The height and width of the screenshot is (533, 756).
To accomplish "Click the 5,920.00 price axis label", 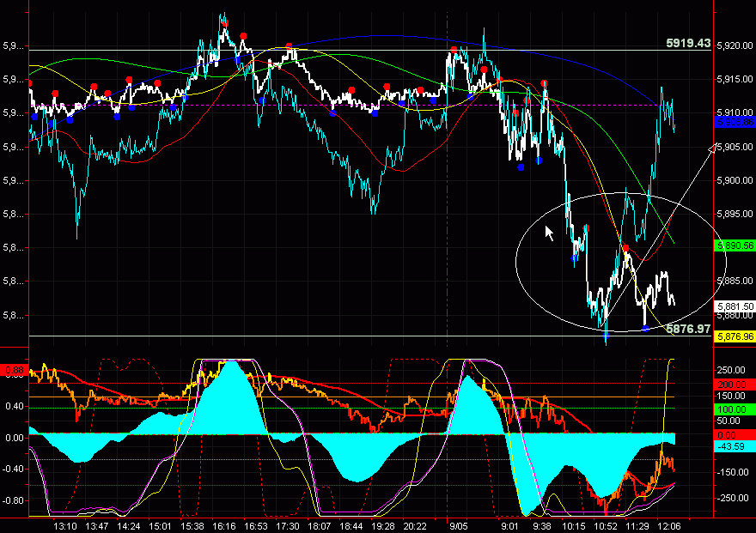I will (735, 45).
